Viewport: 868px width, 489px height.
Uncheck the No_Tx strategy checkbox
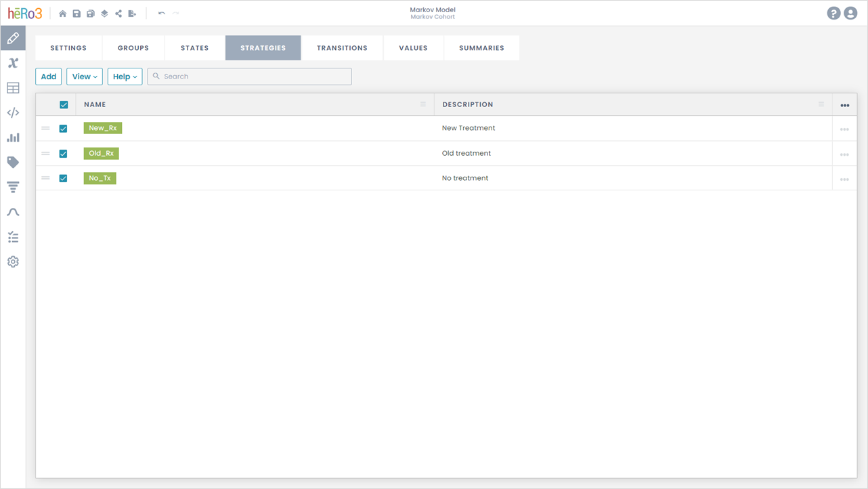[63, 178]
